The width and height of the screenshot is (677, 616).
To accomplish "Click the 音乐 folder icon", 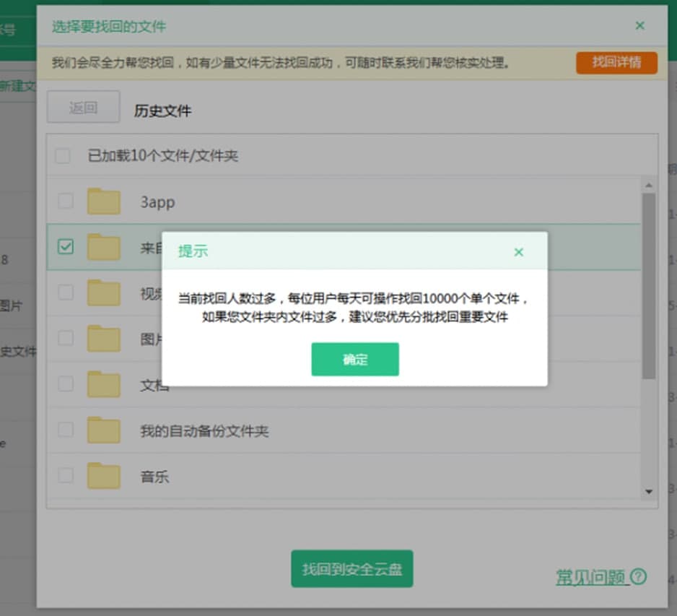I will pyautogui.click(x=103, y=475).
